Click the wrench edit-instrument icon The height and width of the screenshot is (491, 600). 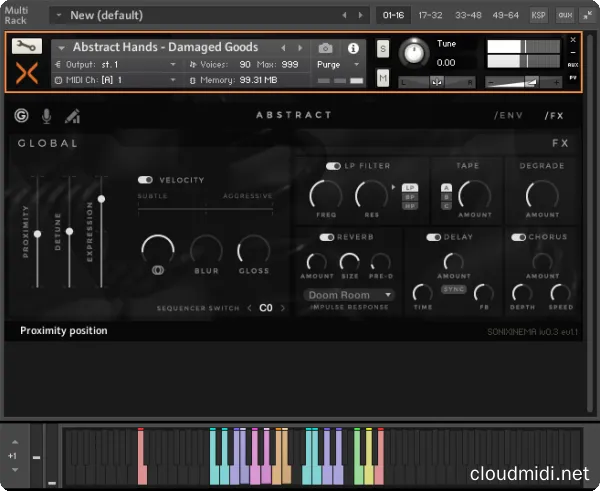pos(27,47)
